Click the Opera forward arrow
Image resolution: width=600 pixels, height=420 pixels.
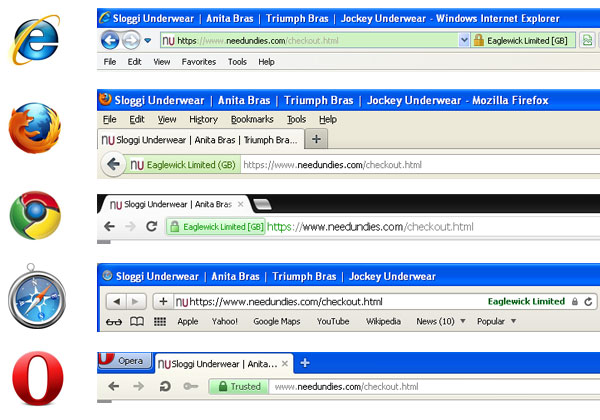139,386
